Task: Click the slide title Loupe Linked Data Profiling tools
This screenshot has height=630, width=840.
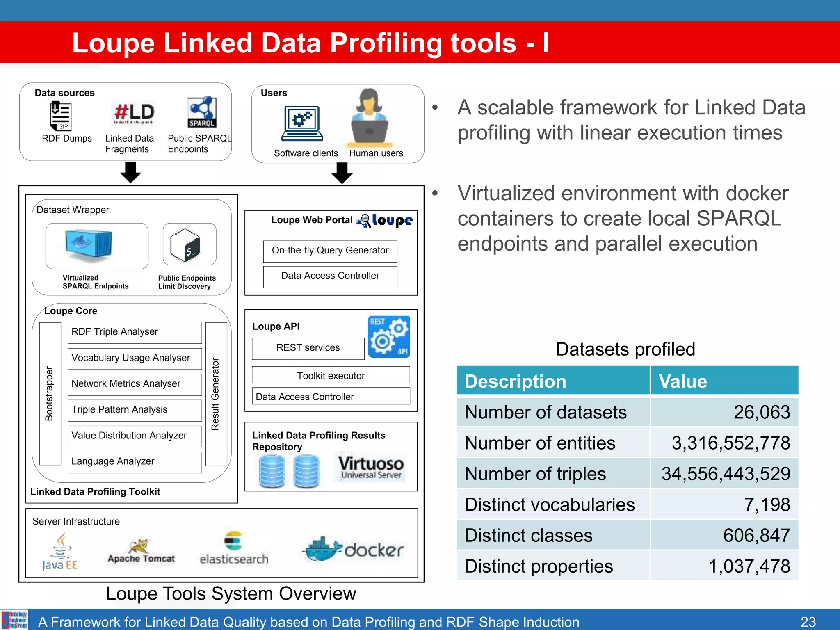Action: point(310,43)
